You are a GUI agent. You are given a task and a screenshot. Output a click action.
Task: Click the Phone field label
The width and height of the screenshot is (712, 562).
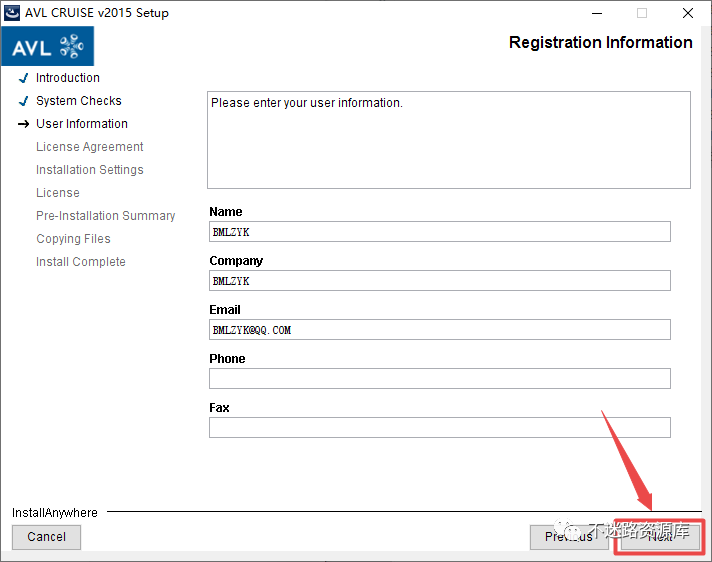pyautogui.click(x=227, y=359)
